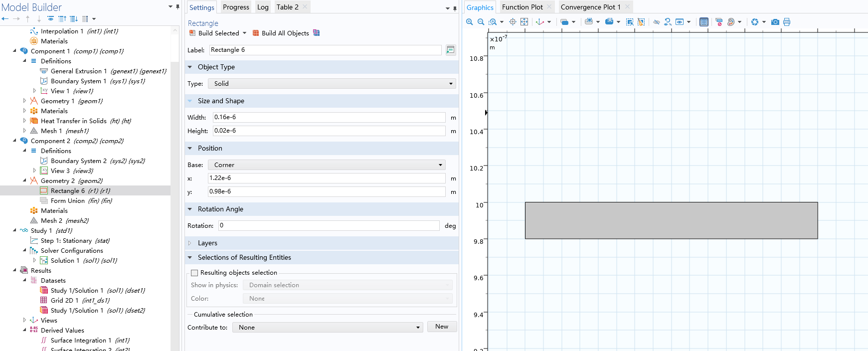Click the Model Builder back arrow
The width and height of the screenshot is (868, 351).
5,19
